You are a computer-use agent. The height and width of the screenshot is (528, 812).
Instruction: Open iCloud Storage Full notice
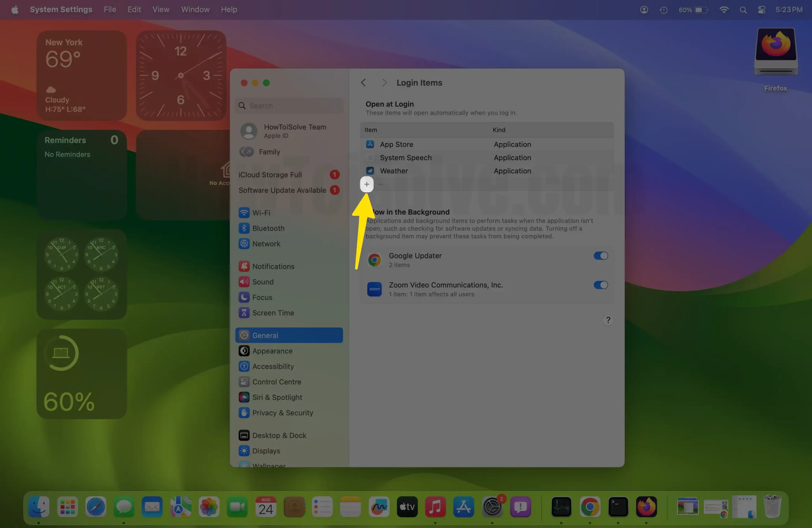click(289, 175)
